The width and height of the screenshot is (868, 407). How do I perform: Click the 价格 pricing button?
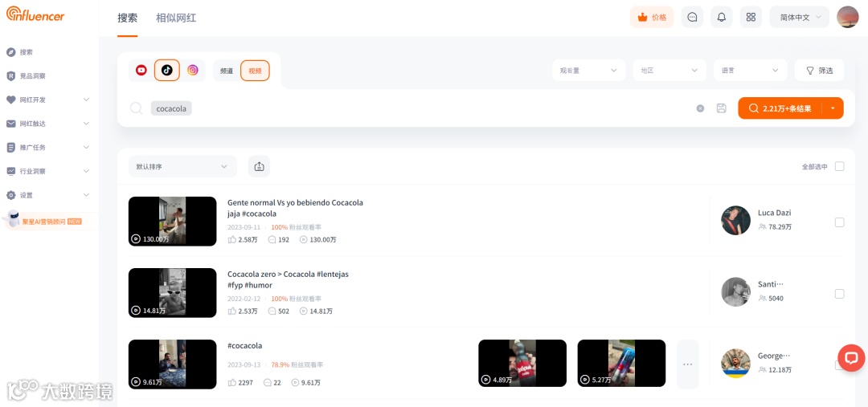click(652, 17)
